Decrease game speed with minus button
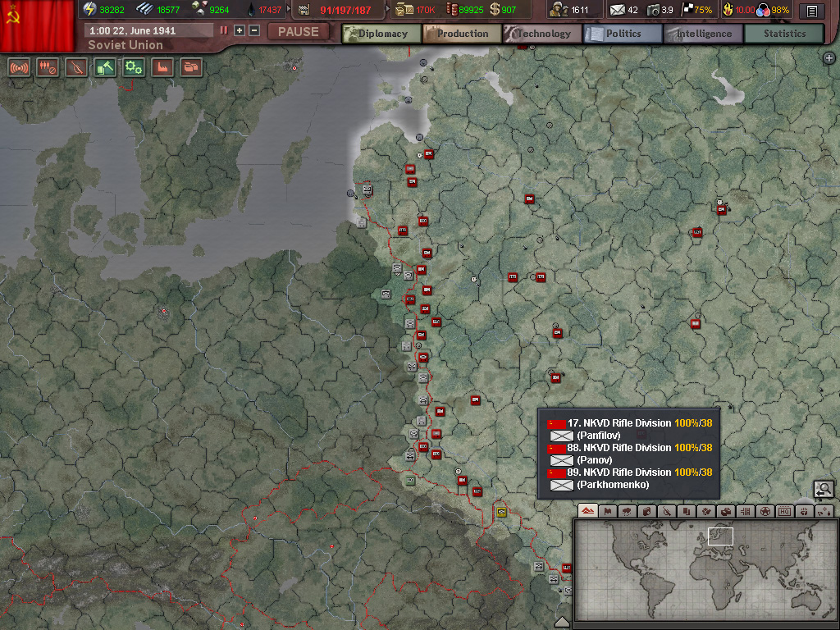This screenshot has width=840, height=630. [x=254, y=30]
